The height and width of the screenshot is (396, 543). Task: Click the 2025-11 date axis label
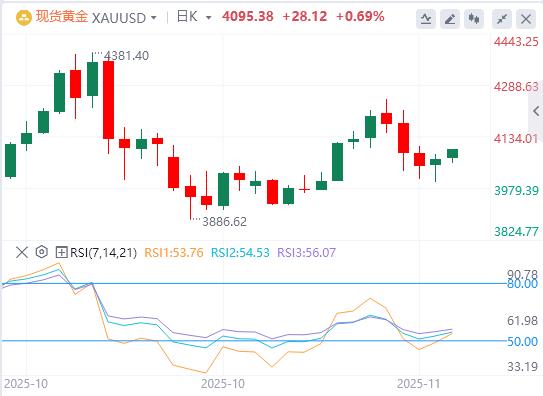point(418,384)
